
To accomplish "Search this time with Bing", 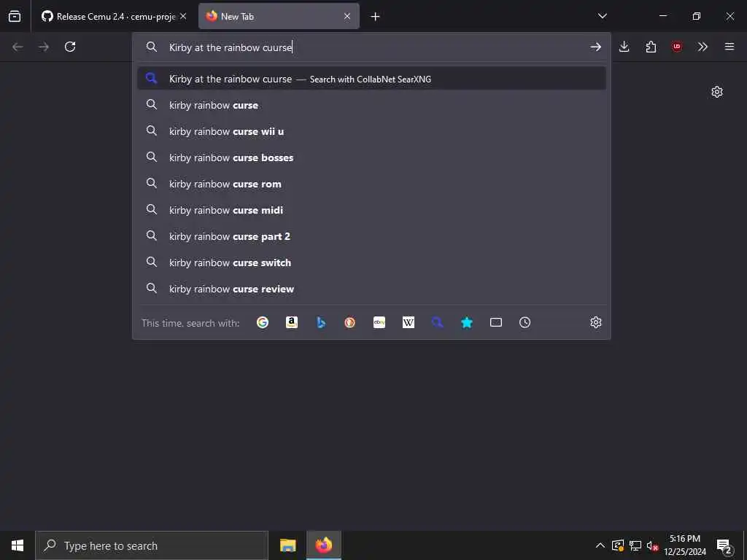I will click(321, 322).
